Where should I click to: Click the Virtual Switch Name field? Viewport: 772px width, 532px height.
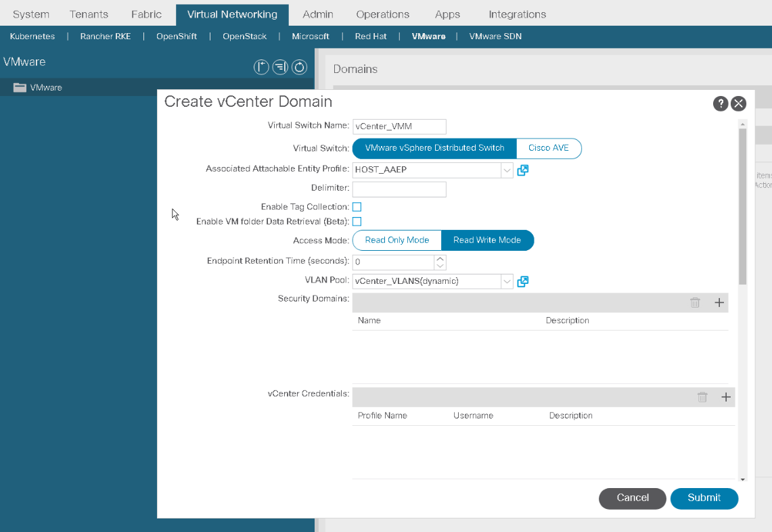pyautogui.click(x=399, y=126)
